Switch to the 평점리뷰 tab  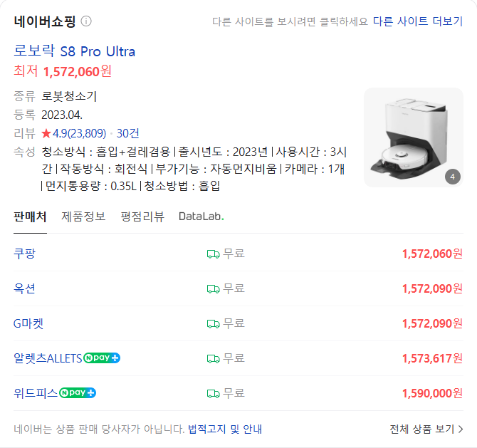click(142, 217)
